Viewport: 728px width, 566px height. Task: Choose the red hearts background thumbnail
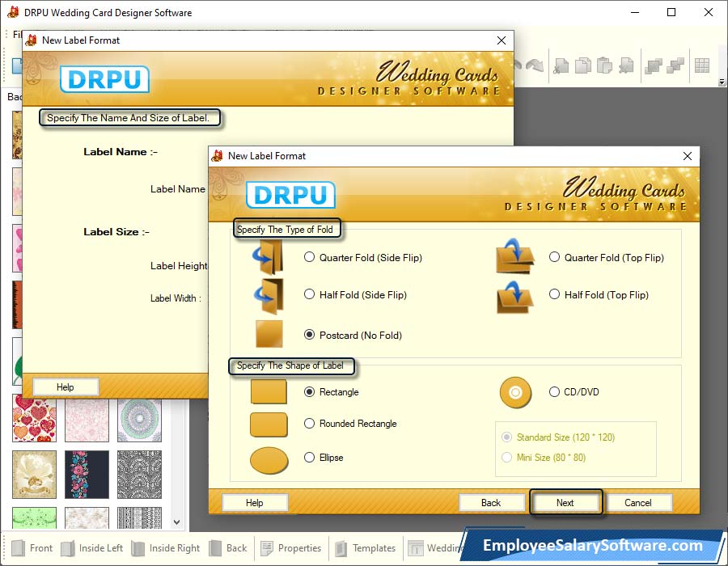click(x=34, y=420)
